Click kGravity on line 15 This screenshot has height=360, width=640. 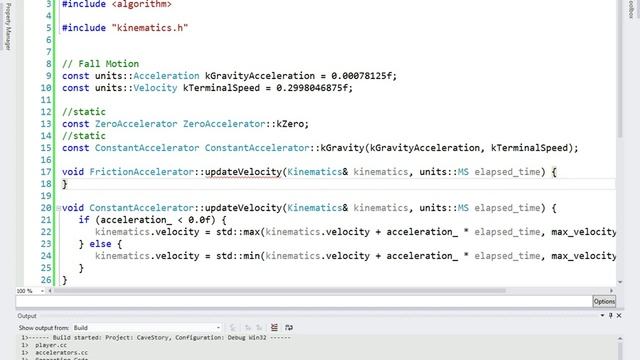[x=342, y=148]
